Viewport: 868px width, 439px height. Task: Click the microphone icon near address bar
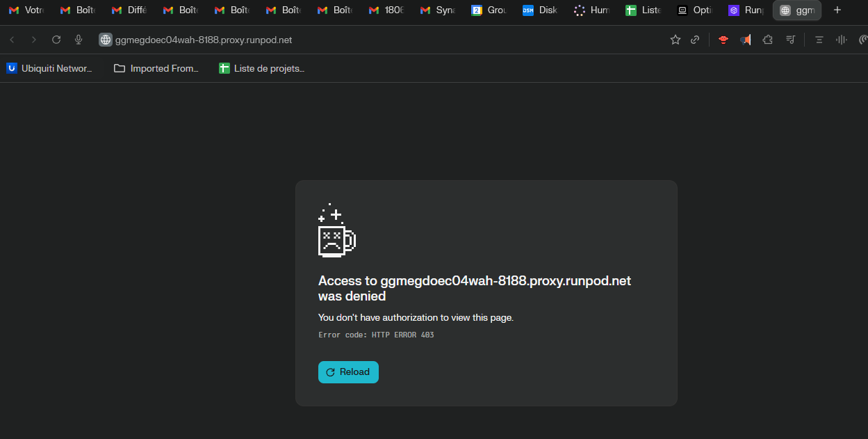[x=79, y=40]
